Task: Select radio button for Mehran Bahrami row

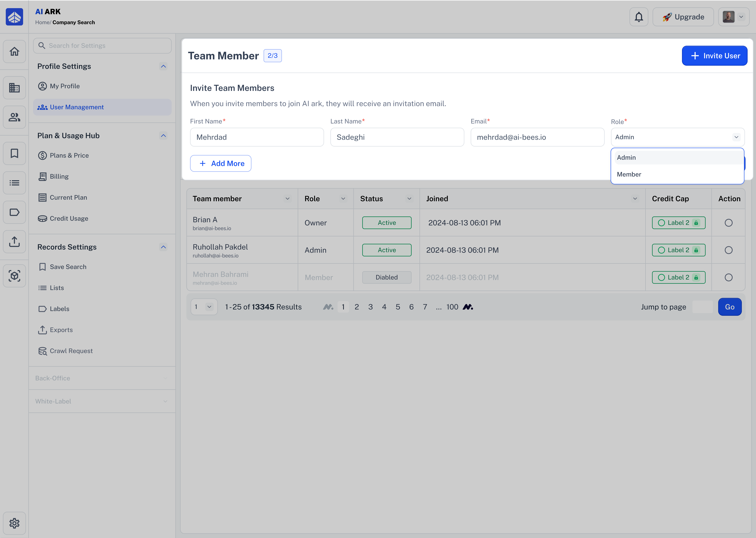Action: click(729, 278)
